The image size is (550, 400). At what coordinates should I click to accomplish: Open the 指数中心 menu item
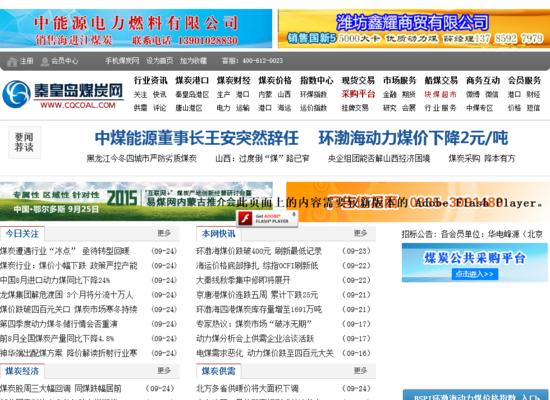[x=316, y=80]
